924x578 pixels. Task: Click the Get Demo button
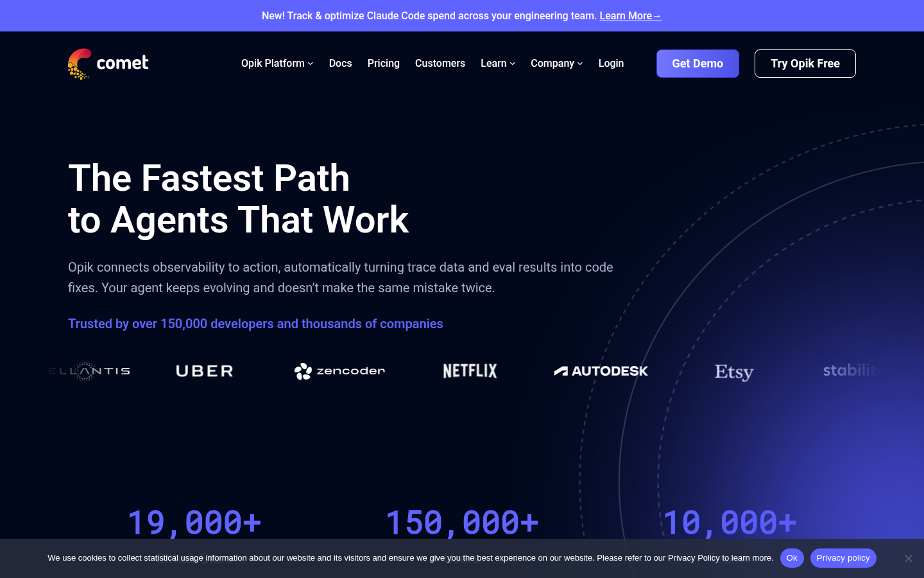tap(697, 64)
